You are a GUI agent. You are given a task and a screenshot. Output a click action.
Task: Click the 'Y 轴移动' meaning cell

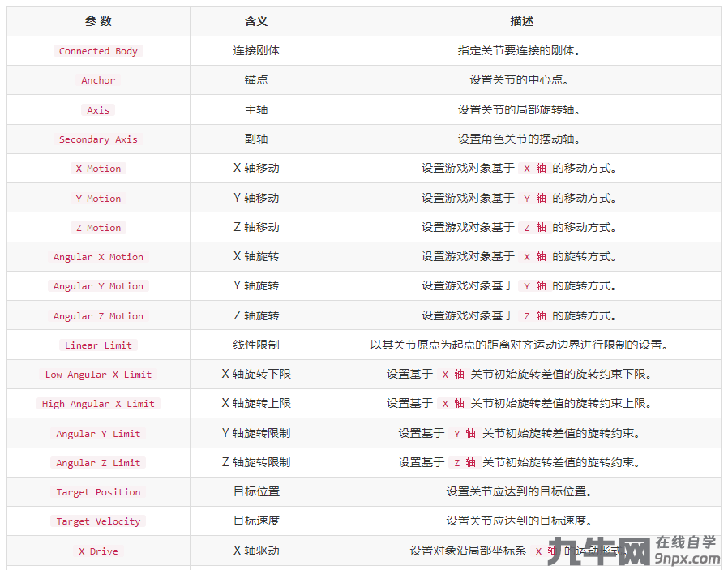[x=256, y=198]
